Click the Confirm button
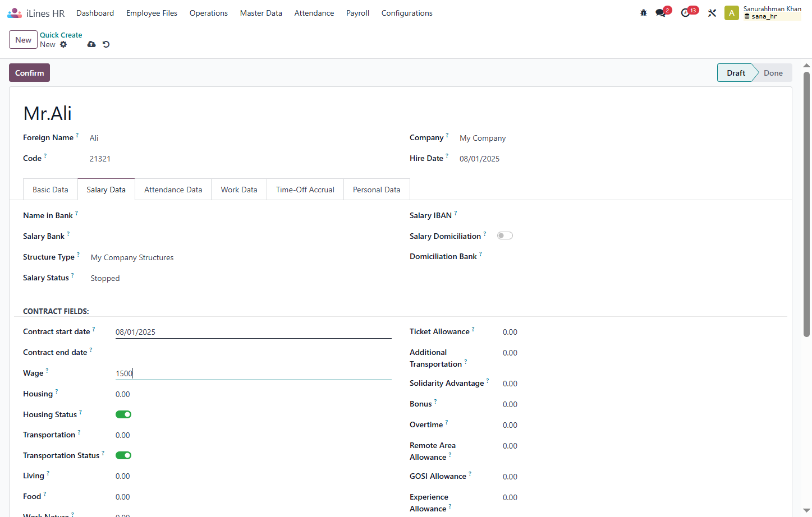The image size is (812, 517). pyautogui.click(x=29, y=73)
